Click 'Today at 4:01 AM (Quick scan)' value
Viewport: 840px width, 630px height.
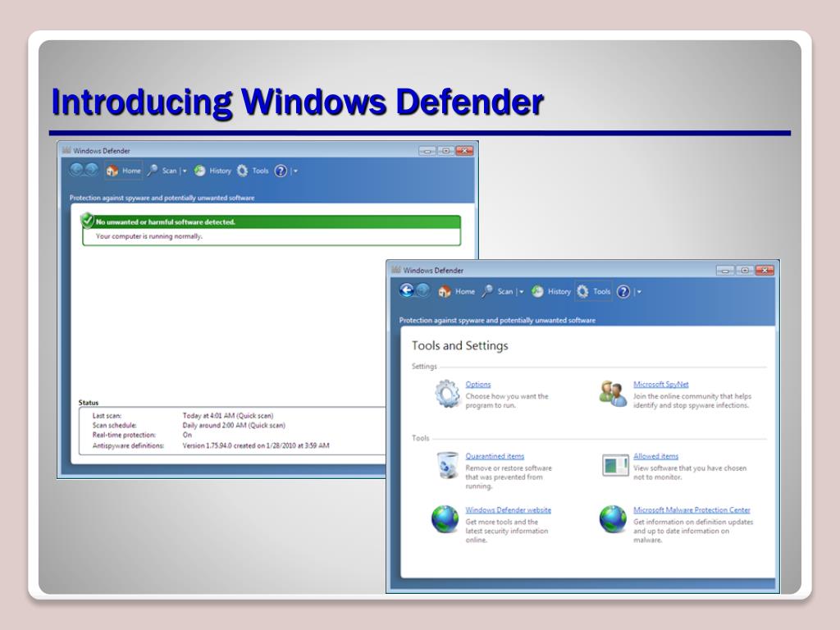(228, 416)
